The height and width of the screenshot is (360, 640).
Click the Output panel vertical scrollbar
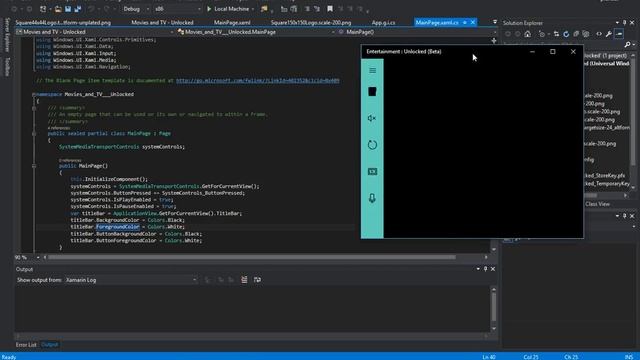coord(493,307)
